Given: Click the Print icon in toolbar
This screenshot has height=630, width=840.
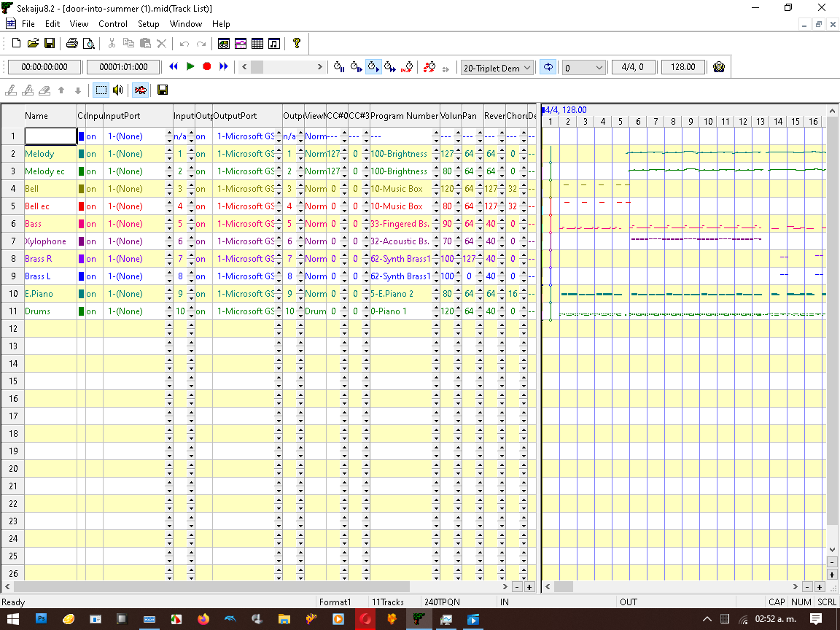Looking at the screenshot, I should click(x=71, y=44).
